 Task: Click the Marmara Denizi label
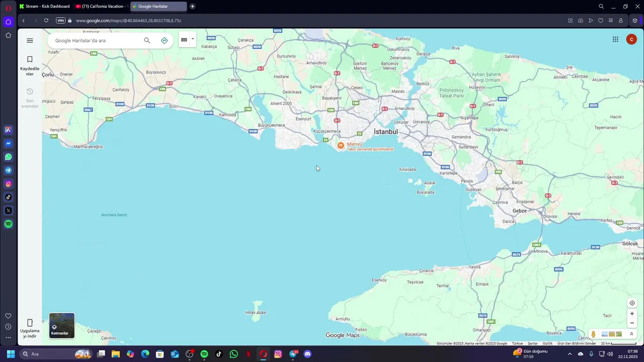pyautogui.click(x=114, y=215)
